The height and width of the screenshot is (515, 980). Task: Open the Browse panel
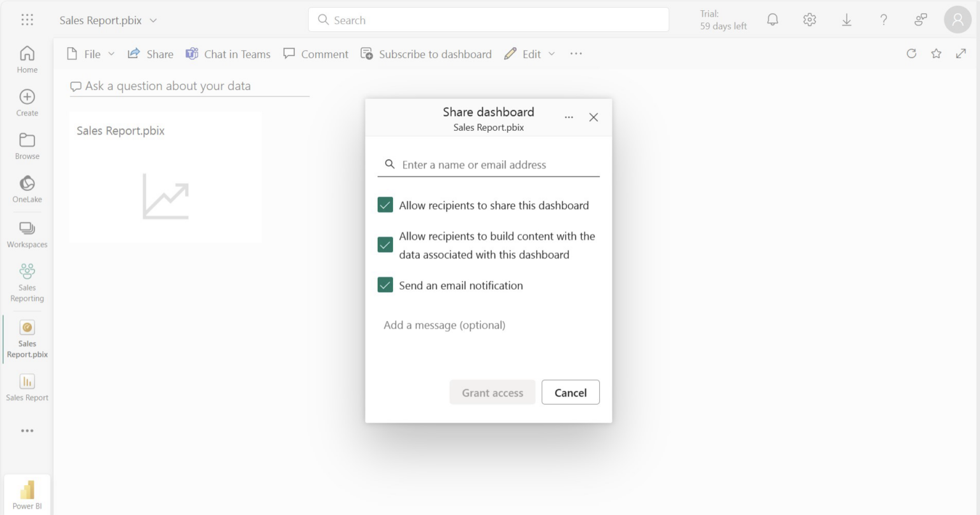(26, 145)
